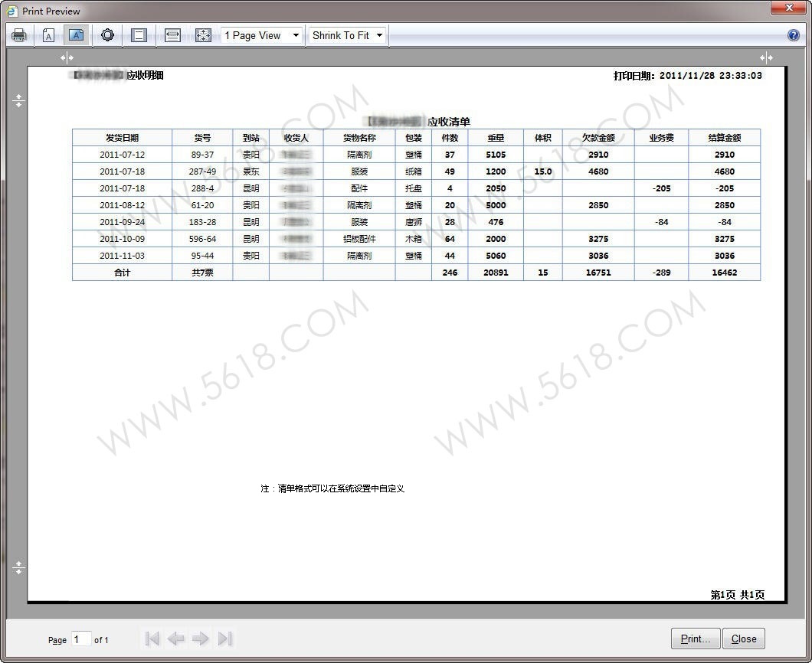
Task: Toggle headers and footers display
Action: [139, 35]
